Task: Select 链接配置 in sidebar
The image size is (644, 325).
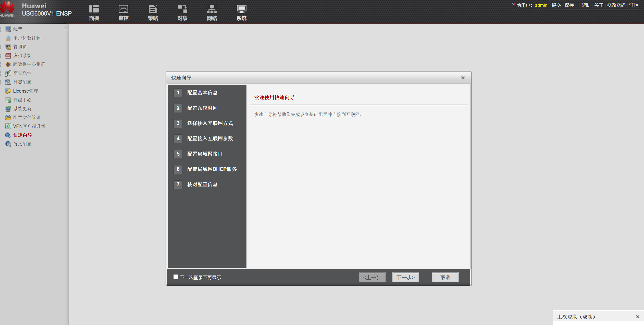Action: point(22,144)
